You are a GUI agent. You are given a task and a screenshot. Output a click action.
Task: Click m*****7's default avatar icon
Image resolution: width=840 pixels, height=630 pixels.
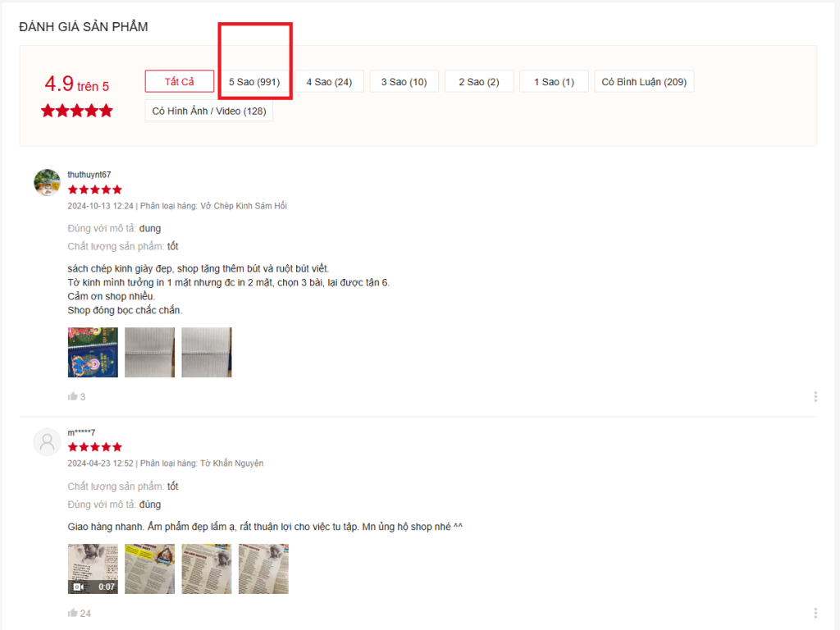pos(47,441)
